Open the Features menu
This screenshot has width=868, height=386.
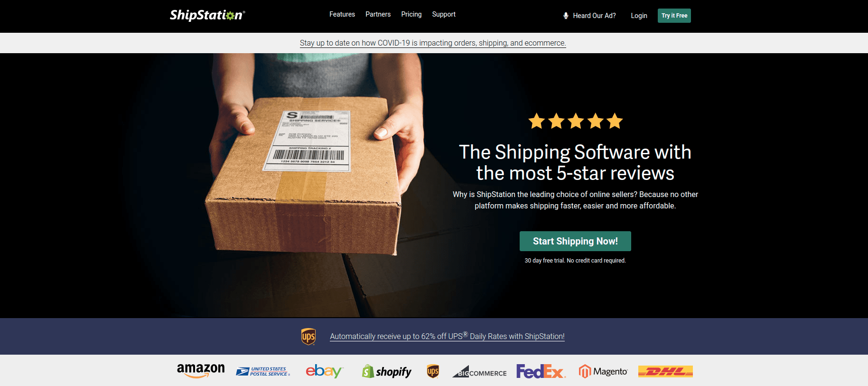[342, 14]
